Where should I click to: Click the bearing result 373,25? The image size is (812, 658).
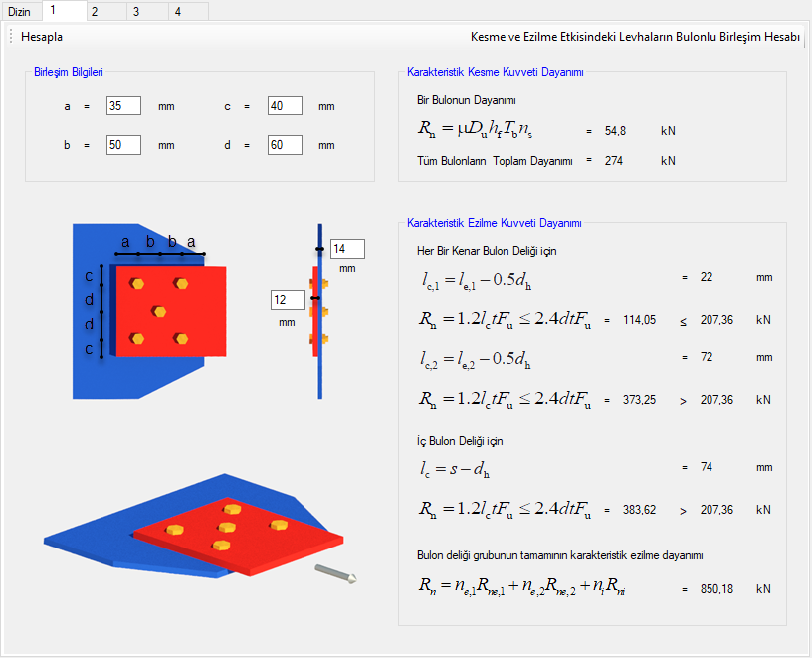[x=639, y=400]
